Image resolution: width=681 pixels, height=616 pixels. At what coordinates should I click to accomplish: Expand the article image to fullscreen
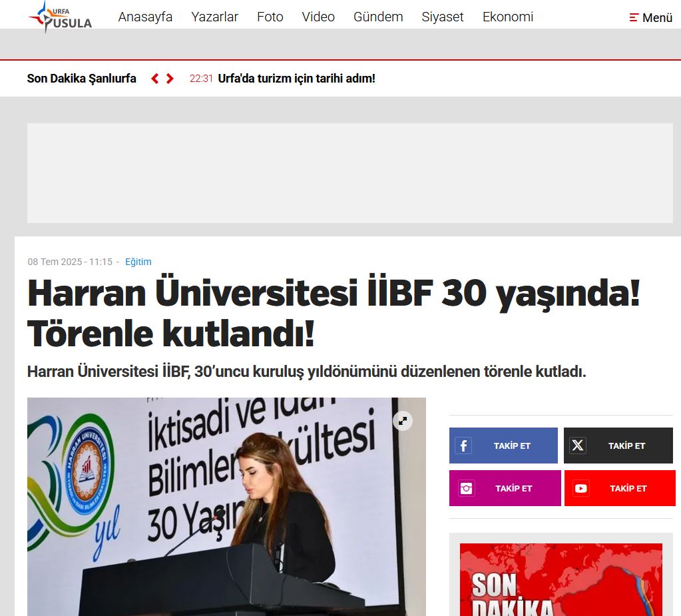402,421
